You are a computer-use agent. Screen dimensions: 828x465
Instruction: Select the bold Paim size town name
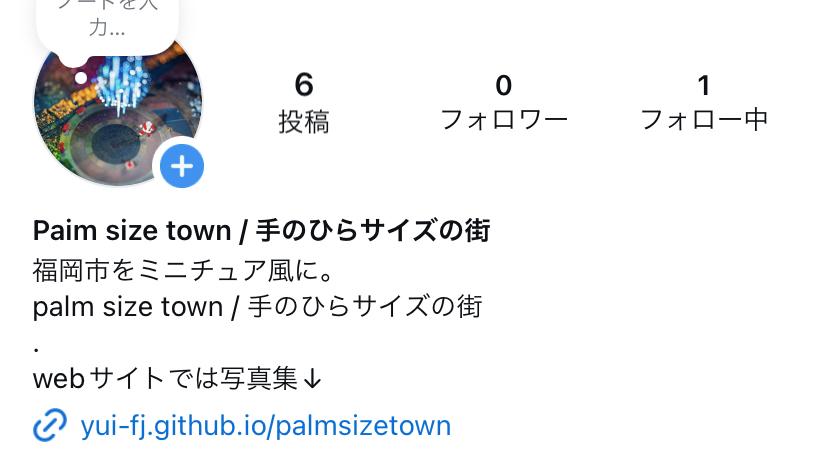[x=261, y=231]
